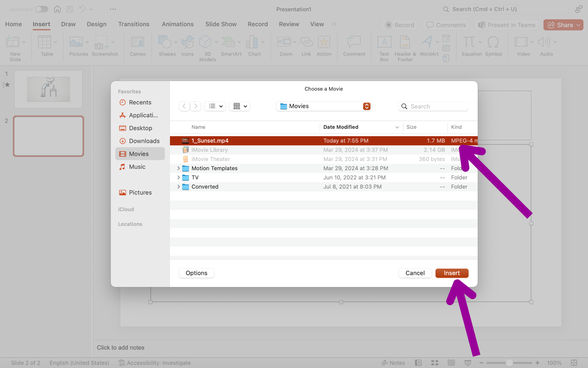
Task: Switch to the Draw tab
Action: 68,24
